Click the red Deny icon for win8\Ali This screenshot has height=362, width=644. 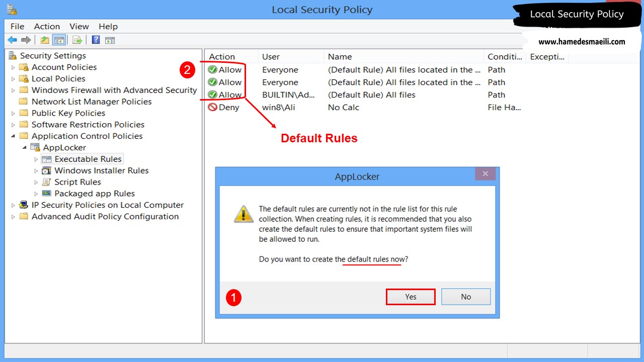[x=212, y=107]
